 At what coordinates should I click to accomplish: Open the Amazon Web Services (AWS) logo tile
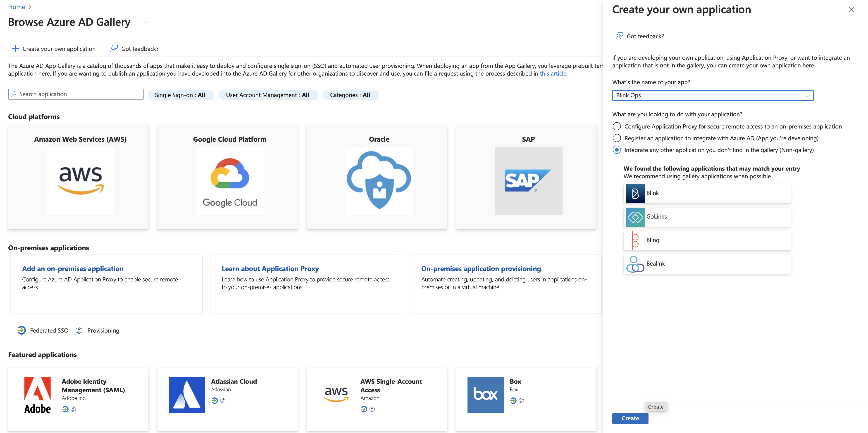coord(81,181)
